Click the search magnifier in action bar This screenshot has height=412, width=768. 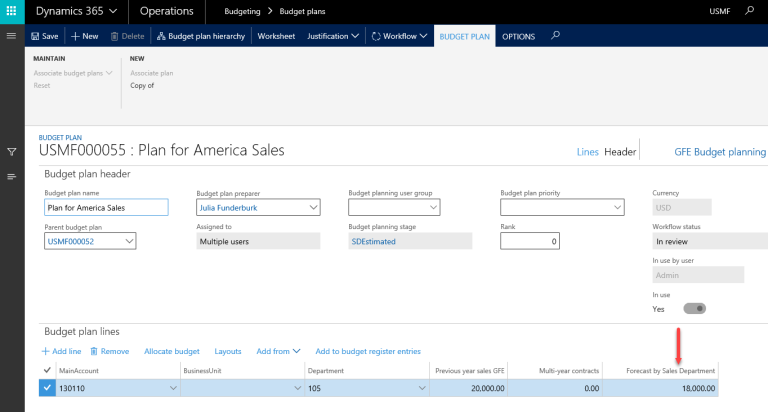[556, 35]
